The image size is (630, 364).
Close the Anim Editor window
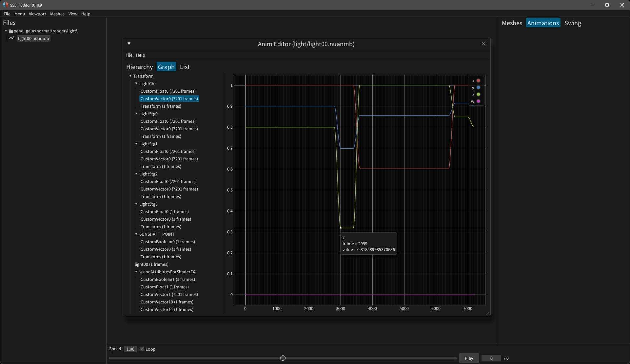coord(483,44)
